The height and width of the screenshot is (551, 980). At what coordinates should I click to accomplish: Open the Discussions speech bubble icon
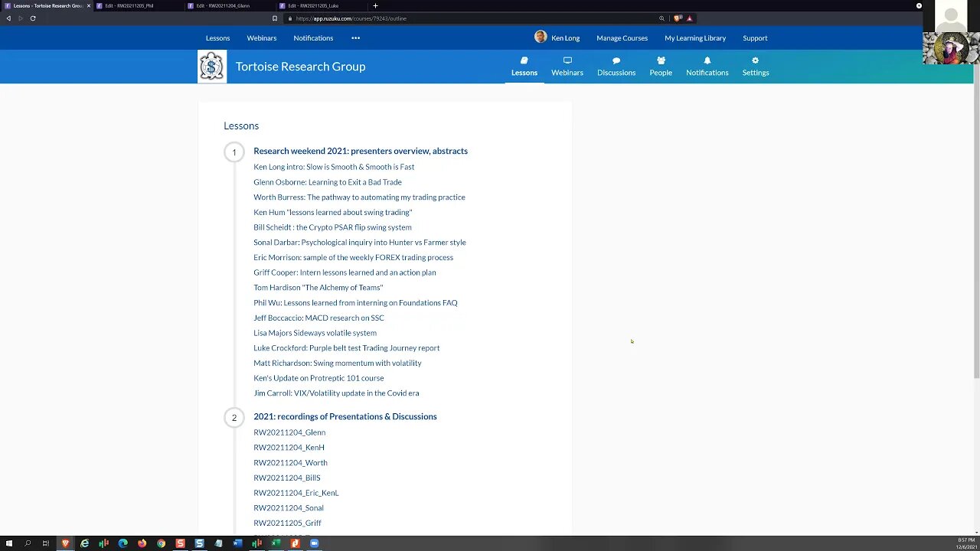pos(616,60)
